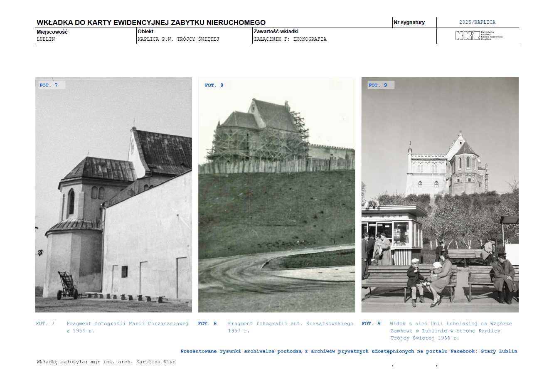Click the "Nr sygnatury" label
The image size is (554, 392).
[x=409, y=22]
